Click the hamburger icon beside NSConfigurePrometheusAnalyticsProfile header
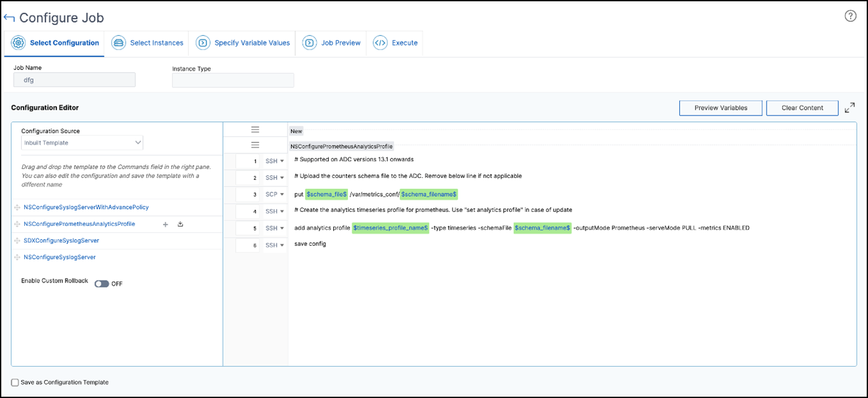The image size is (868, 398). [x=255, y=145]
